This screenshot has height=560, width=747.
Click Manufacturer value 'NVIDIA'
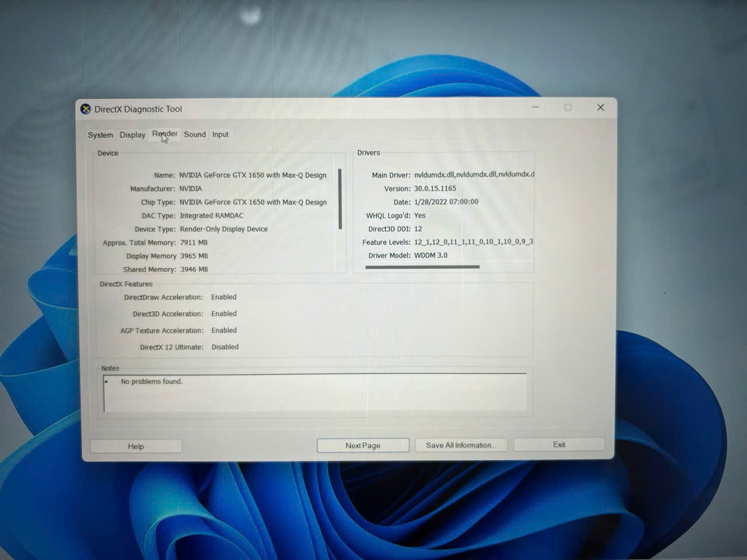[x=191, y=188]
